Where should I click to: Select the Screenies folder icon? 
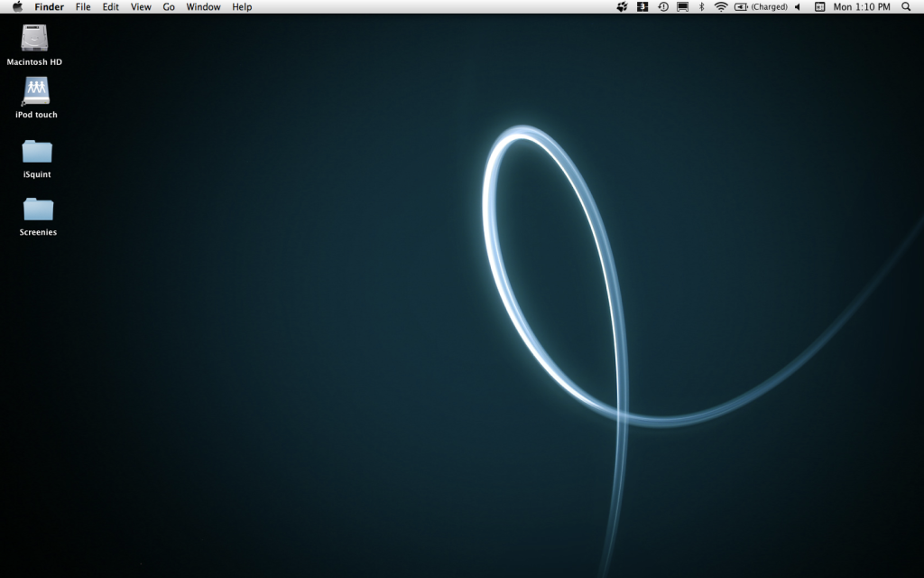click(x=38, y=209)
